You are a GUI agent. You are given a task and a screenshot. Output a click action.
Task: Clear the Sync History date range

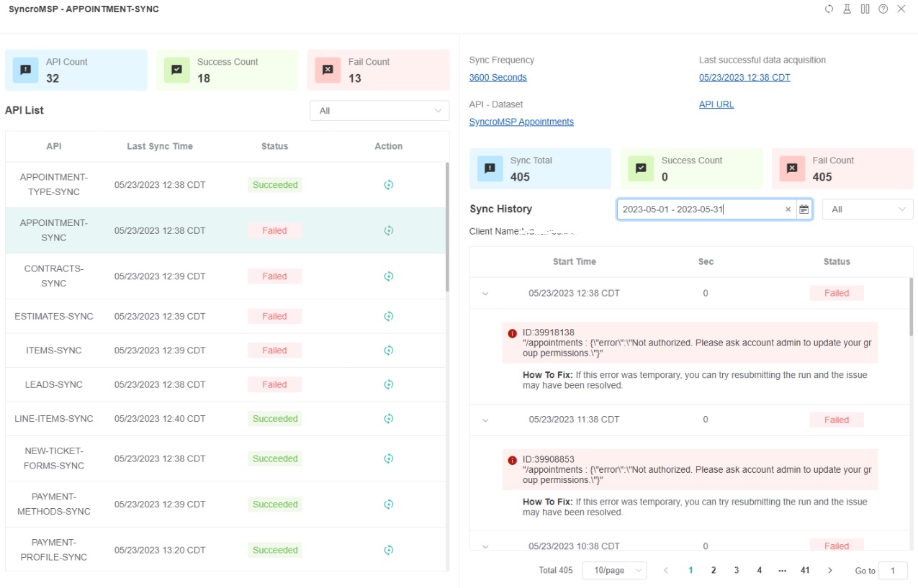[788, 209]
